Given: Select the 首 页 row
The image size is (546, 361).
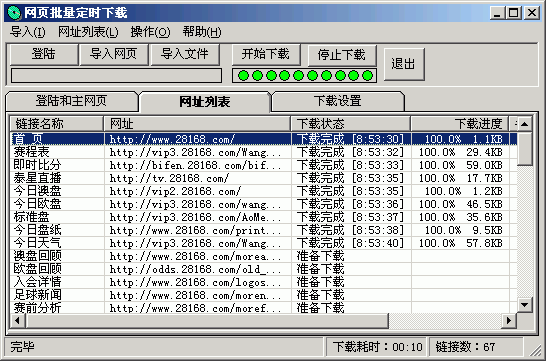Looking at the screenshot, I should 263,139.
